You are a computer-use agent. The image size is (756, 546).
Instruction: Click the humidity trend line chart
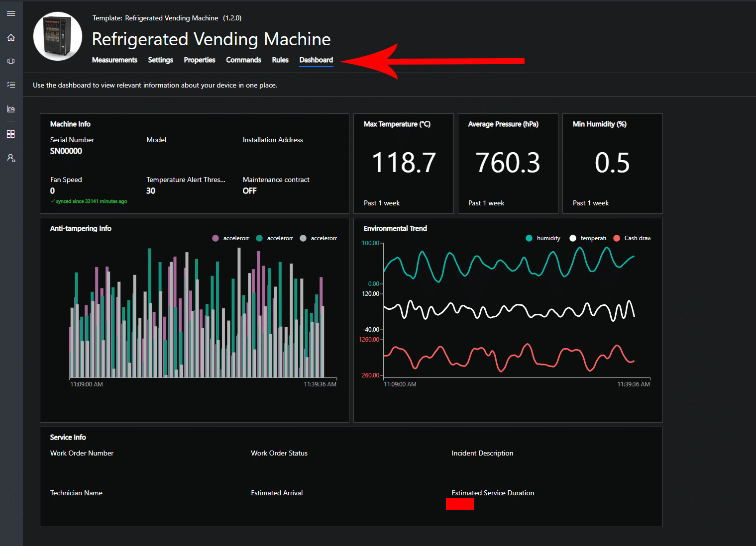coord(509,264)
